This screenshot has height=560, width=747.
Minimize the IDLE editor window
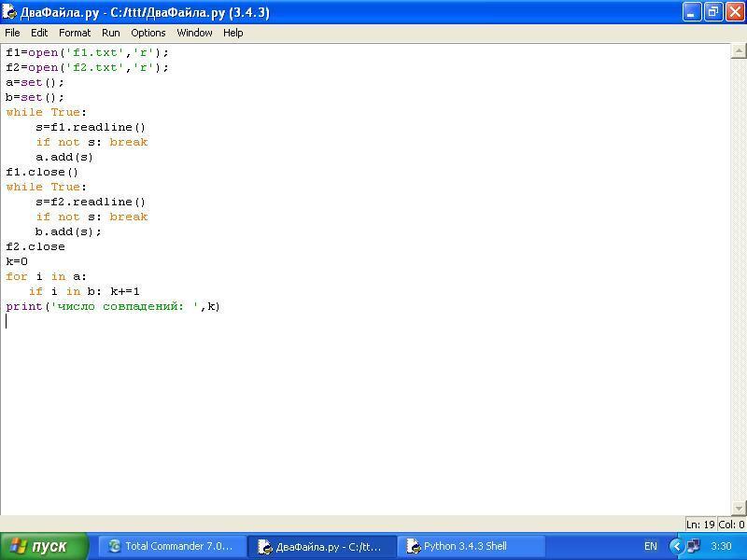pyautogui.click(x=692, y=12)
